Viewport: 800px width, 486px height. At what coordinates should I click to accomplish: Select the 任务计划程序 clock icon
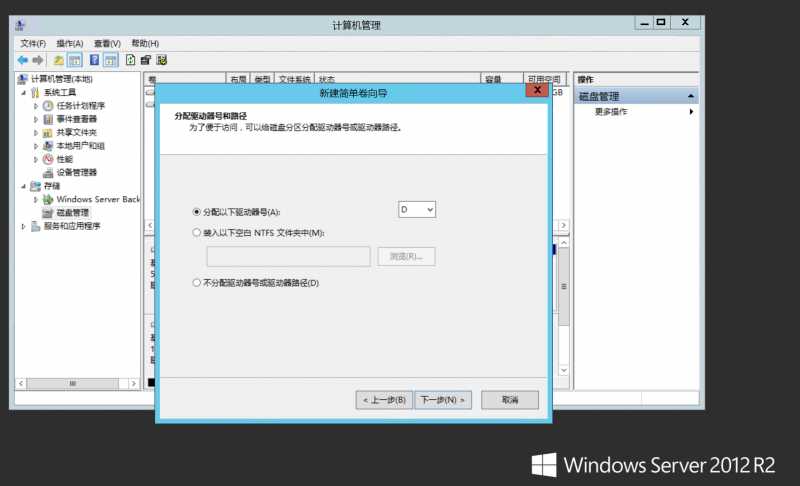click(x=48, y=106)
